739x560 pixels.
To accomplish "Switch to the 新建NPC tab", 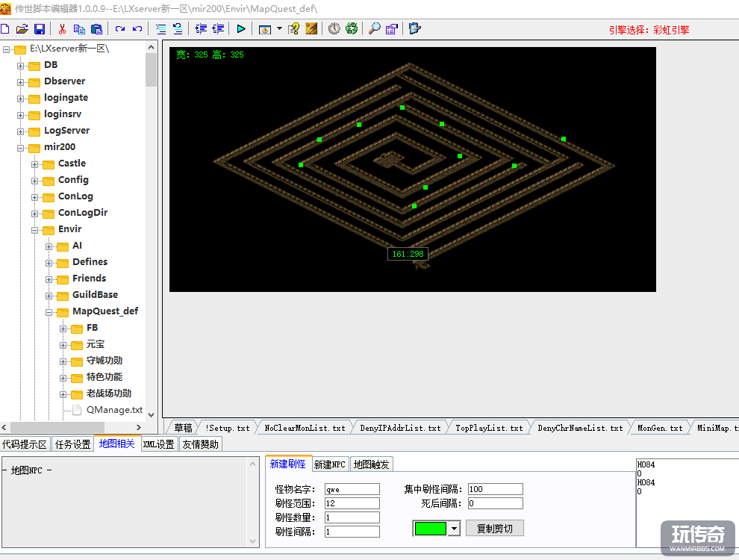I will (x=330, y=464).
